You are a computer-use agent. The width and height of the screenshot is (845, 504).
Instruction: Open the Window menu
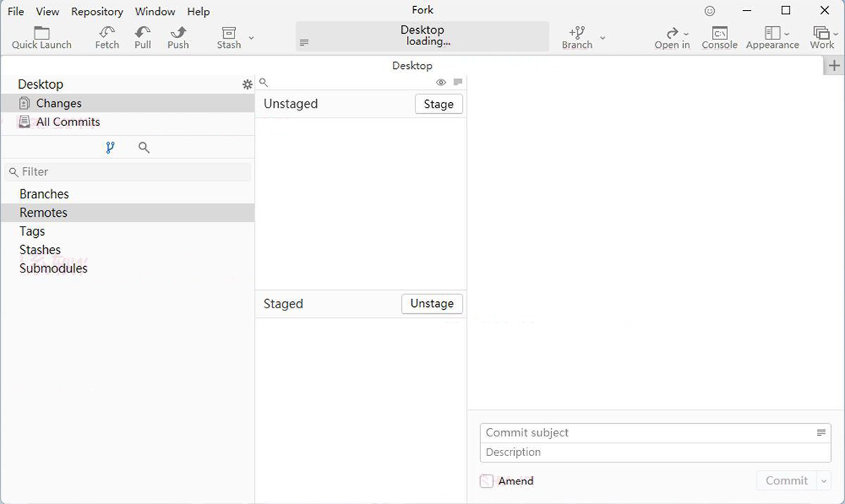click(155, 11)
